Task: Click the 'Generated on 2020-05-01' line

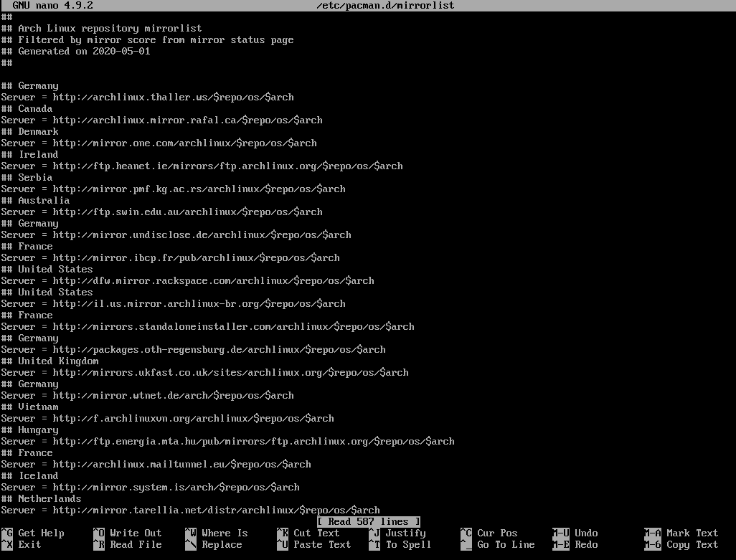Action: point(75,52)
